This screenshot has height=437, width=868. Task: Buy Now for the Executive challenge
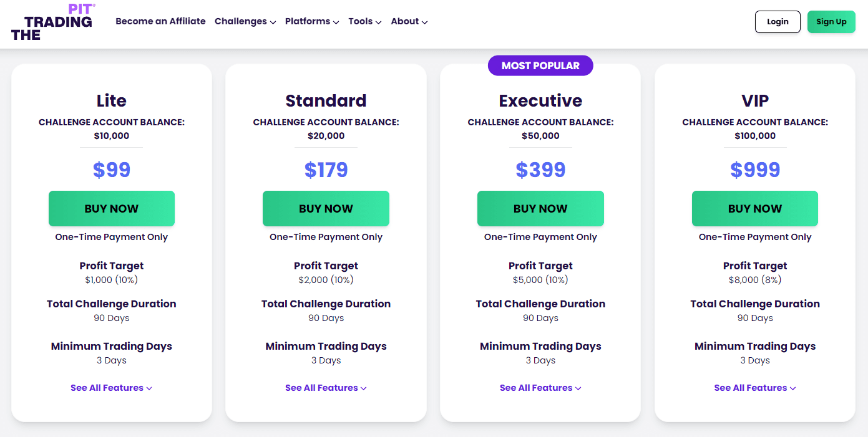coord(540,208)
